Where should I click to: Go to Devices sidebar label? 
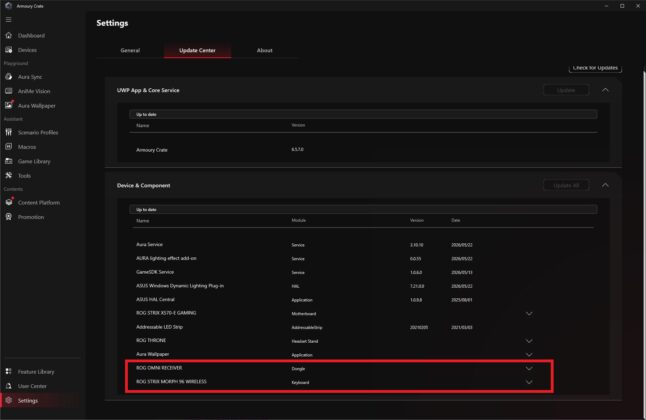tap(27, 50)
